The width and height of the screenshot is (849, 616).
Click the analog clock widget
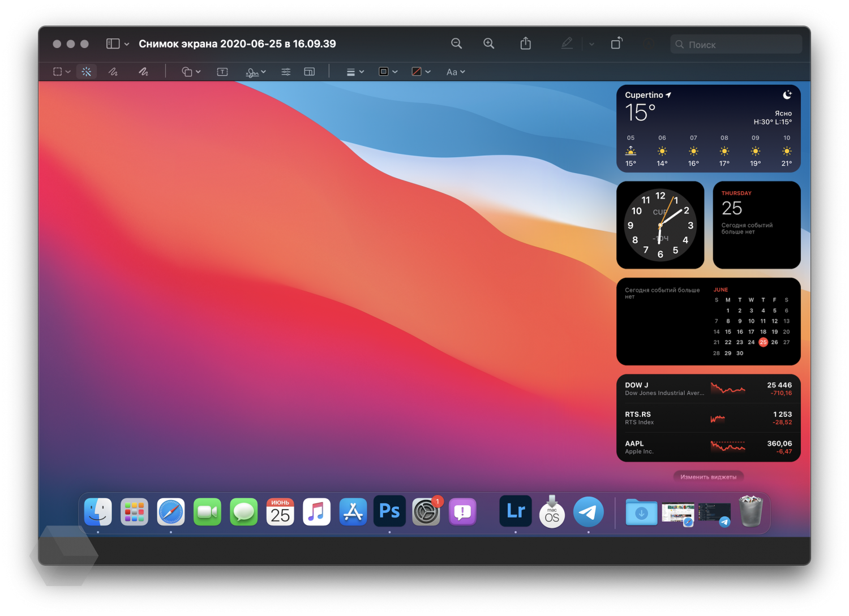coord(660,225)
